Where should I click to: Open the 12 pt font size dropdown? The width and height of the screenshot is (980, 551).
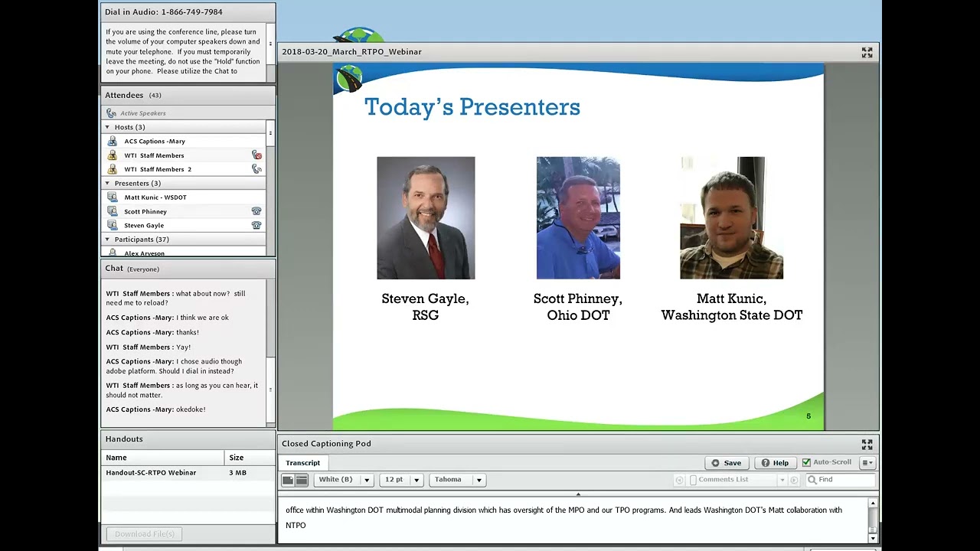pyautogui.click(x=401, y=480)
